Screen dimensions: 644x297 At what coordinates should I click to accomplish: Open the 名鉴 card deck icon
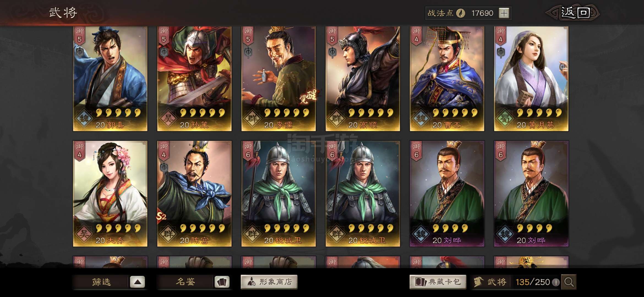[x=222, y=282]
